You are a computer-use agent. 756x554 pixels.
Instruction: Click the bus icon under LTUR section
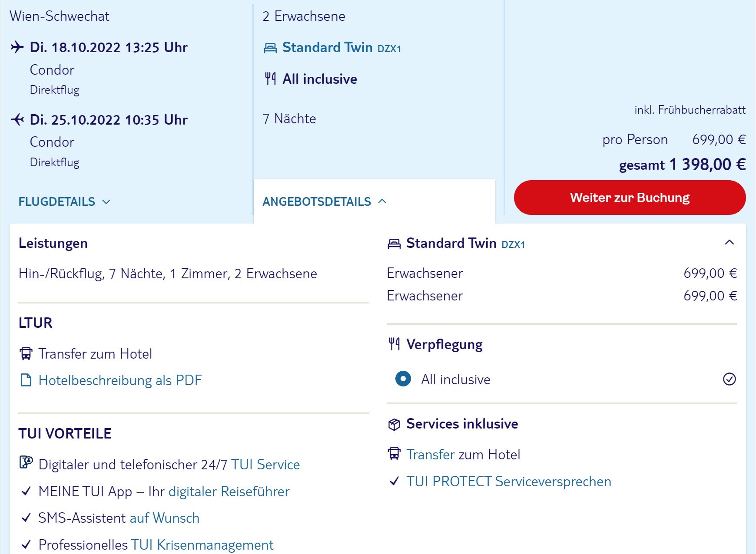[x=26, y=353]
